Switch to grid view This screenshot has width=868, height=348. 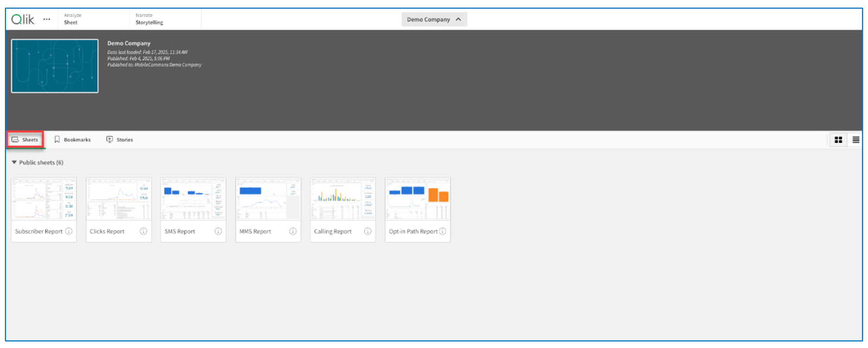tap(838, 140)
